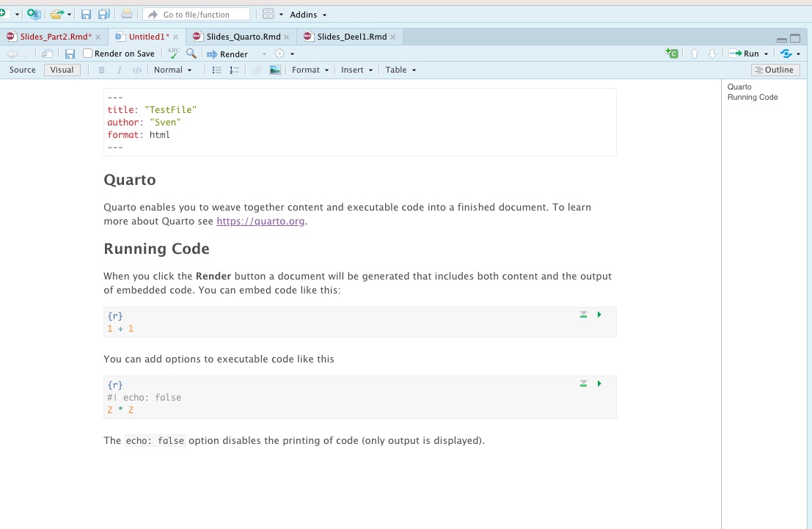Image resolution: width=812 pixels, height=529 pixels.
Task: Open the Normal paragraph style dropdown
Action: point(173,70)
